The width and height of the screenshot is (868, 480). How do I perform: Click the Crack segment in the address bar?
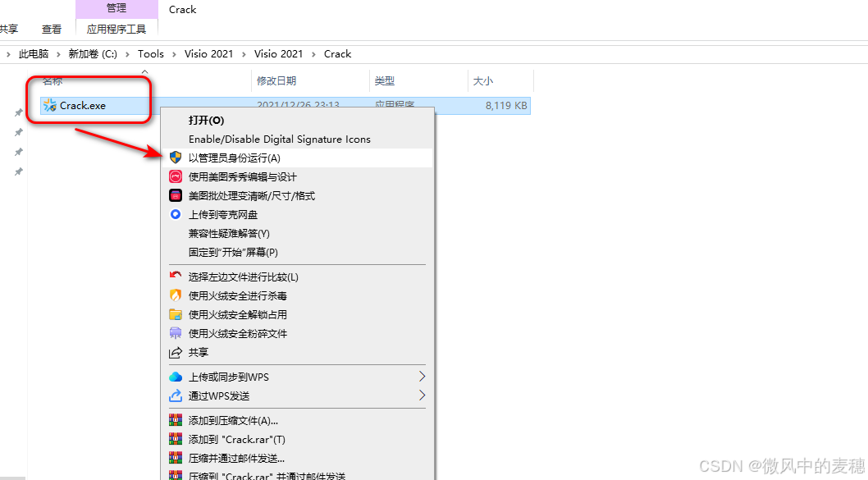338,53
